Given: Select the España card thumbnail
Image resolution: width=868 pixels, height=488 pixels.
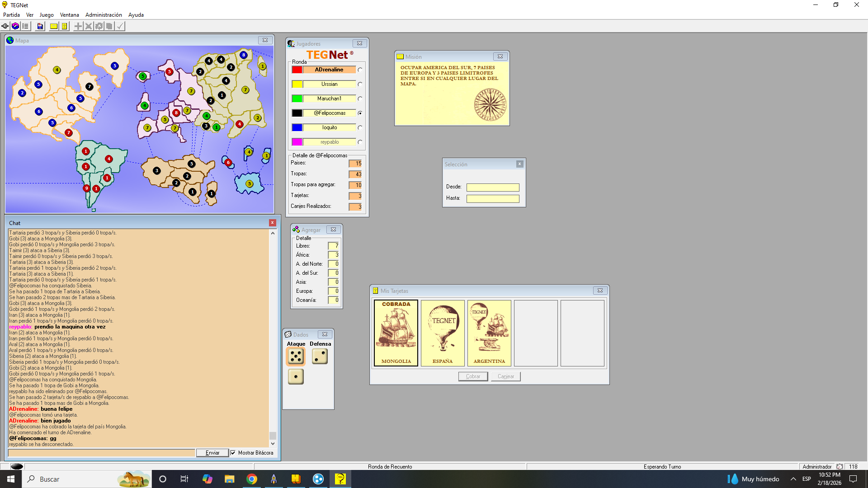Looking at the screenshot, I should click(443, 333).
